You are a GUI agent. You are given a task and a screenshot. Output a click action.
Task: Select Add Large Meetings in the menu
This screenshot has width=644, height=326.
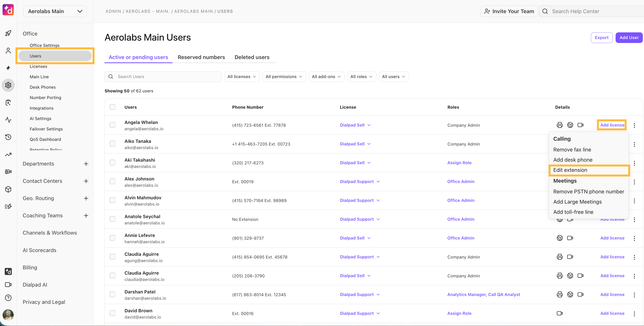pyautogui.click(x=577, y=202)
